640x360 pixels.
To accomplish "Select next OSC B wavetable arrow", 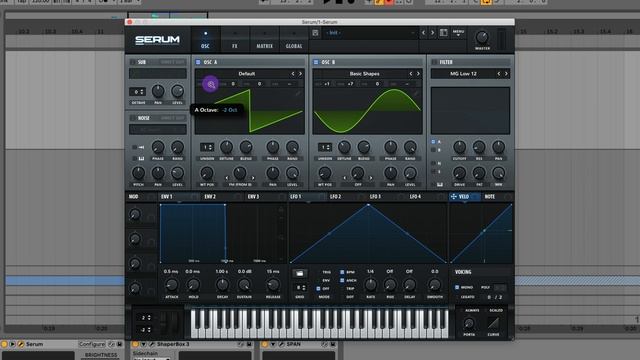I will [x=418, y=74].
